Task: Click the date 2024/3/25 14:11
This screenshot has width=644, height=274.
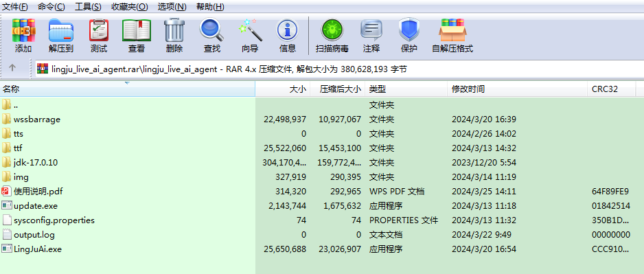Action: tap(484, 192)
